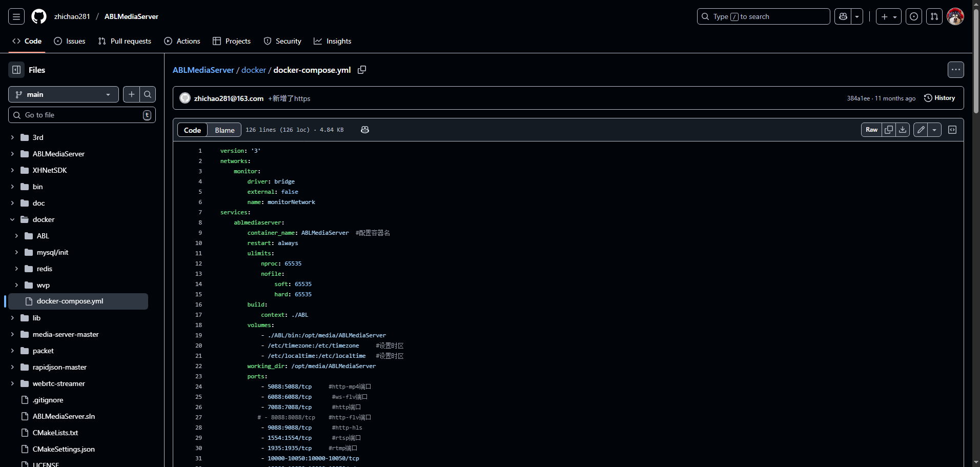Open the commit message link 新增了https

(289, 98)
